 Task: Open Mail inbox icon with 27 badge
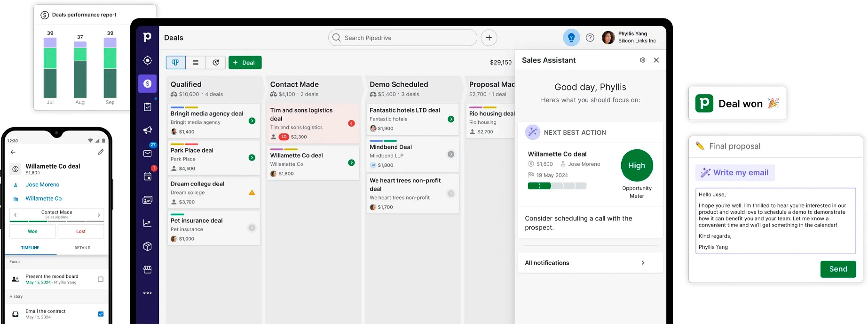coord(147,153)
